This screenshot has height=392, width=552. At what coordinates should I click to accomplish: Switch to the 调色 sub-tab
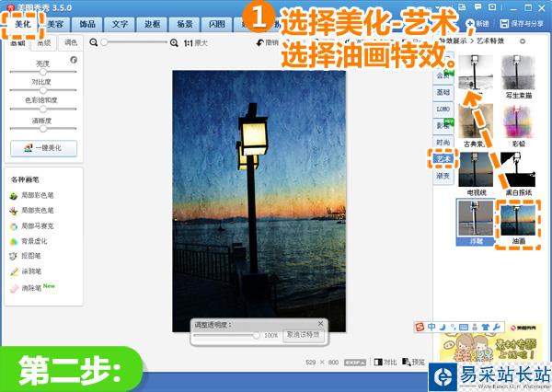71,42
